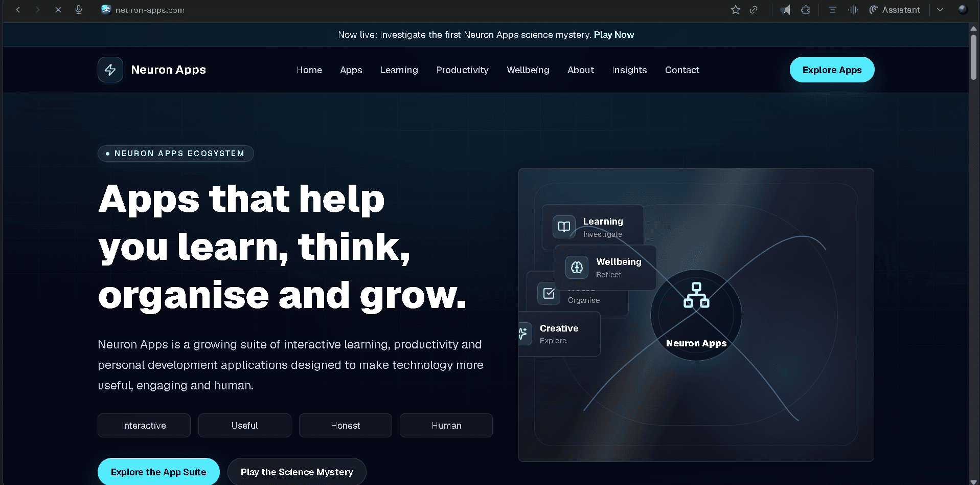Expand the toolbar chevron dropdown

click(940, 10)
